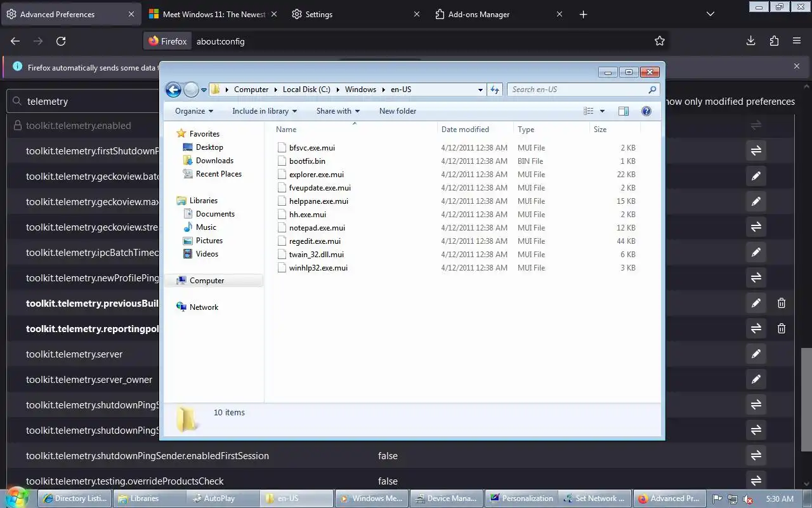Screen dimensions: 812x508
Task: Click Explorer's forward navigation arrow
Action: [191, 90]
